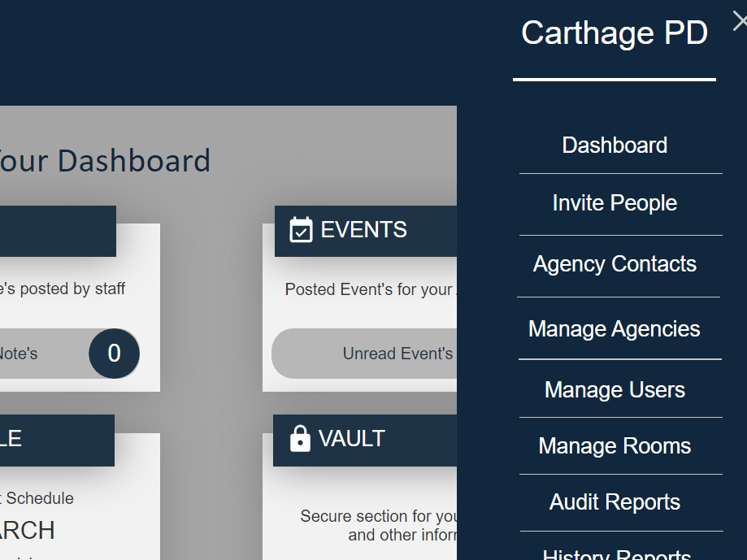Close the Carthage PD side menu
Image resolution: width=747 pixels, height=560 pixels.
click(739, 22)
